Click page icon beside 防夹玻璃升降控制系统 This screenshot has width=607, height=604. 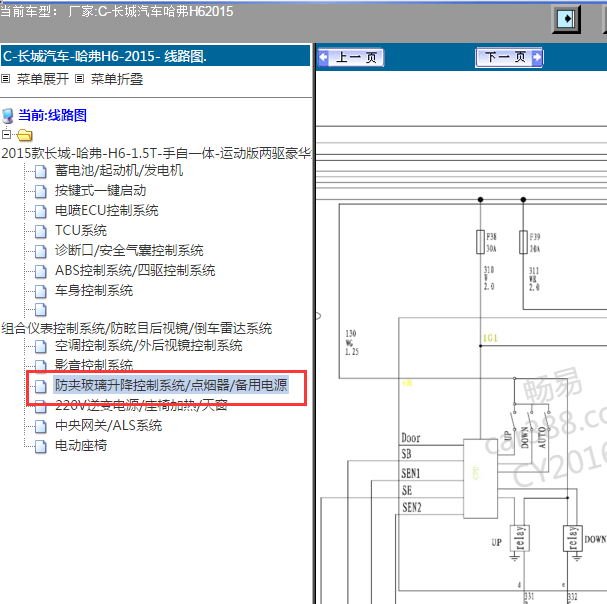click(x=41, y=386)
